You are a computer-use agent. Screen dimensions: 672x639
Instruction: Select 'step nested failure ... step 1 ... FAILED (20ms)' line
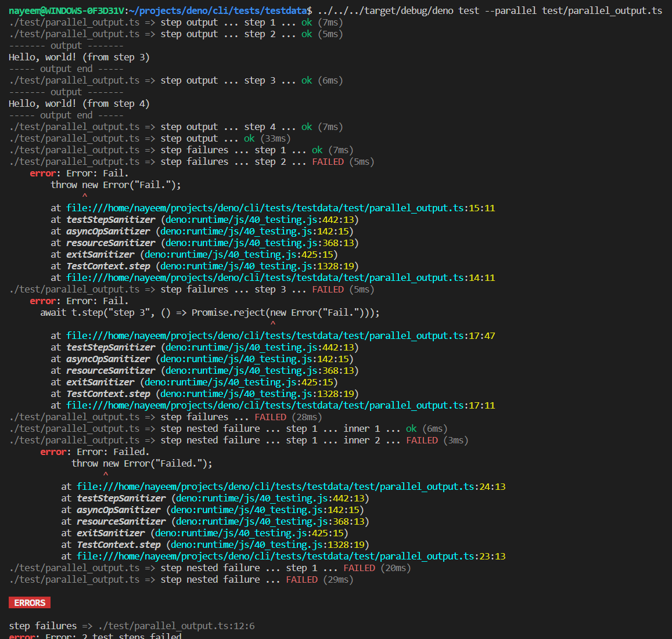210,568
